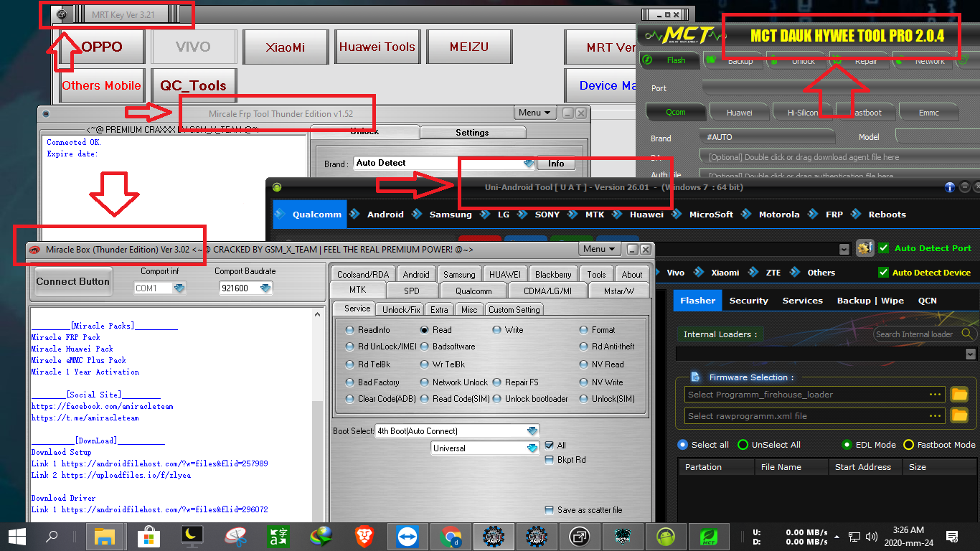Click the QC_Tools button in MRT Key

point(194,85)
